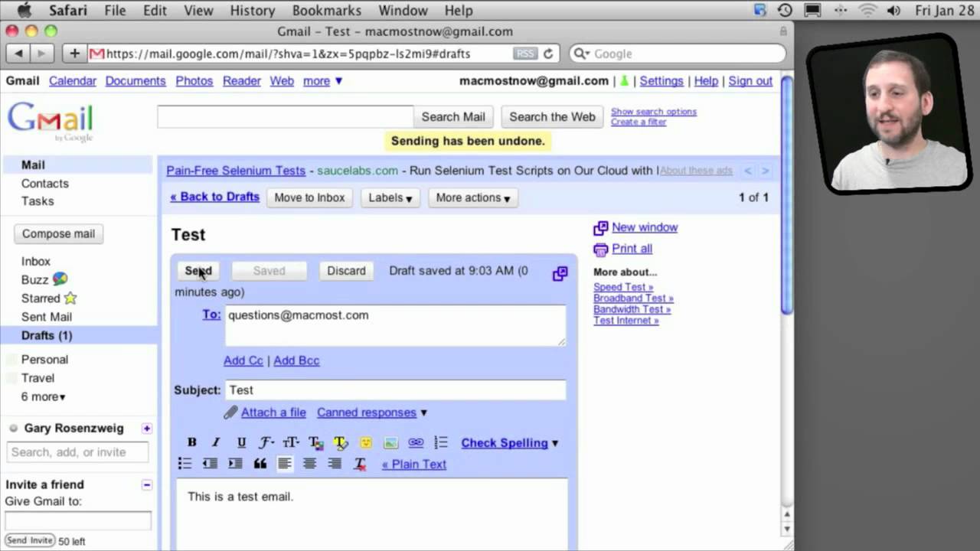Insert an emoticon from the smiley icon
This screenshot has height=551, width=980.
tap(366, 442)
